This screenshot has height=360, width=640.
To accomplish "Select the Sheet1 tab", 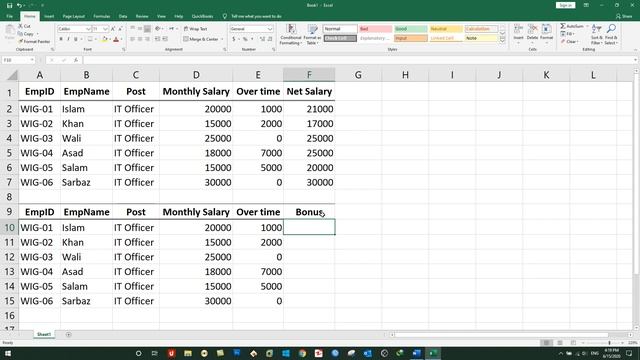I will click(44, 334).
